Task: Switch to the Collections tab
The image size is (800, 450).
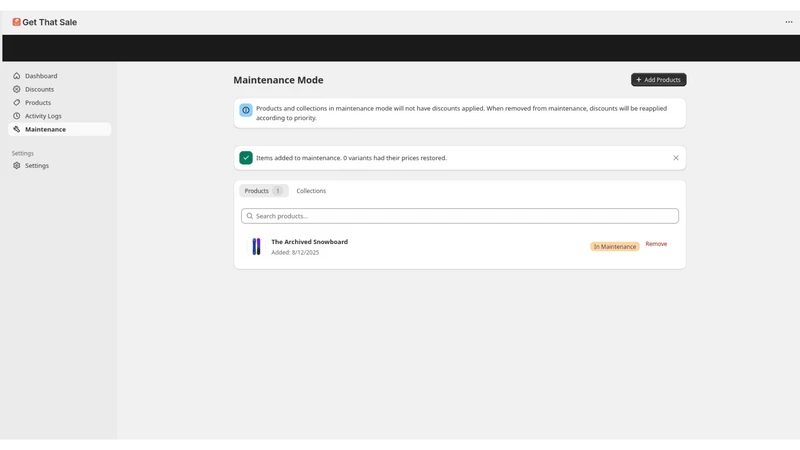Action: (x=311, y=190)
